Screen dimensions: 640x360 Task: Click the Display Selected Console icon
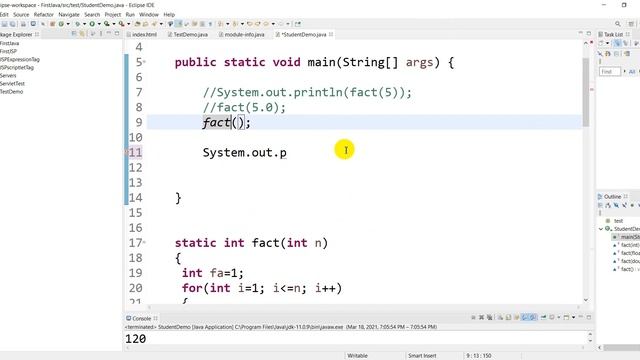pyautogui.click(x=552, y=317)
